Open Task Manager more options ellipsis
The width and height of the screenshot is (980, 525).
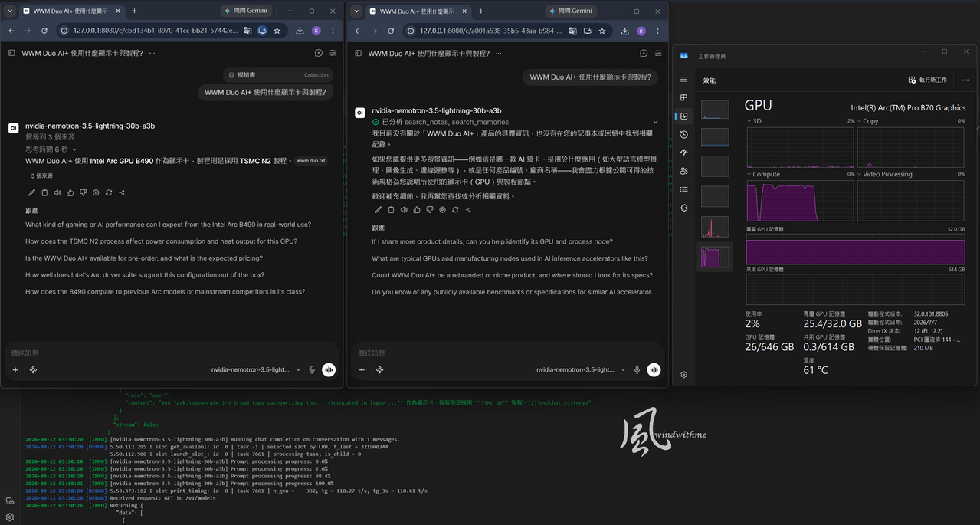(965, 80)
